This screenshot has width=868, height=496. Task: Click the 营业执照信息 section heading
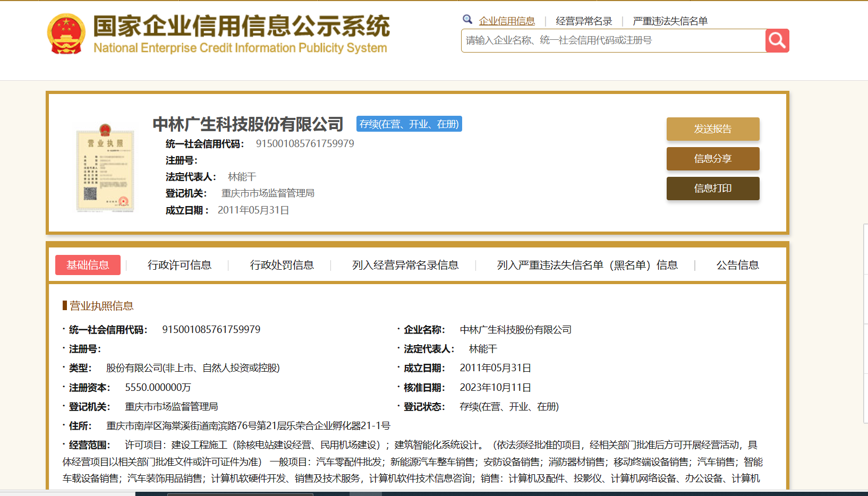click(x=101, y=306)
